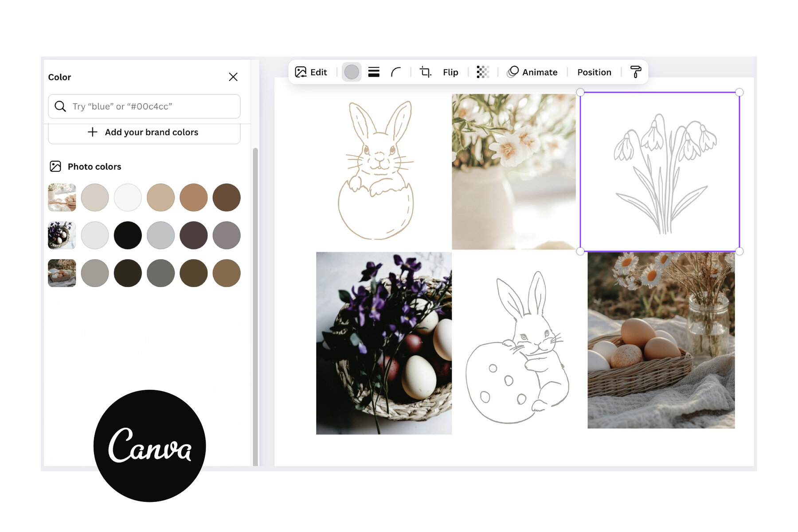Choose the light beige tan swatch in first row
The image size is (798, 532).
160,198
